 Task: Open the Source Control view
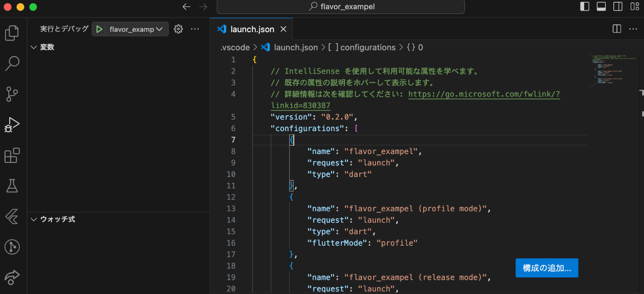click(x=12, y=94)
